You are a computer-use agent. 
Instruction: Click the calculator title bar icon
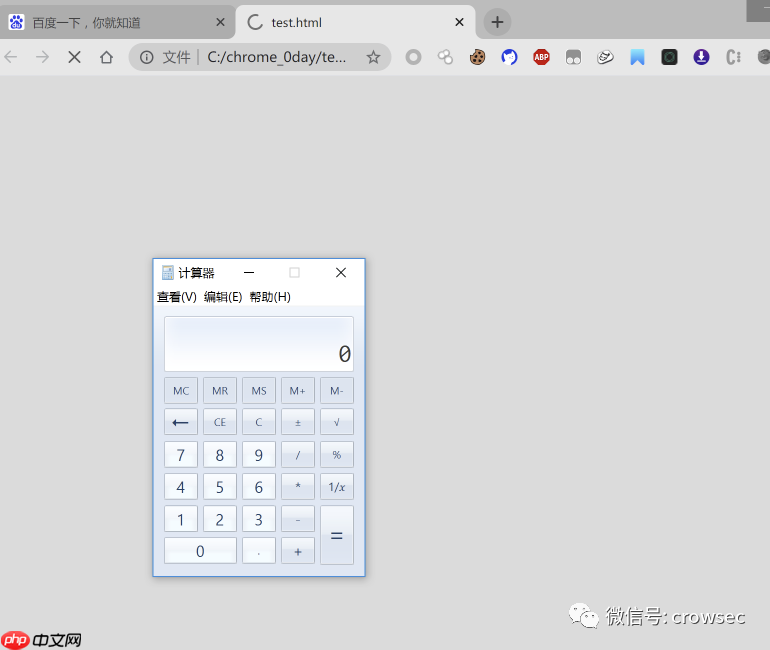(167, 272)
